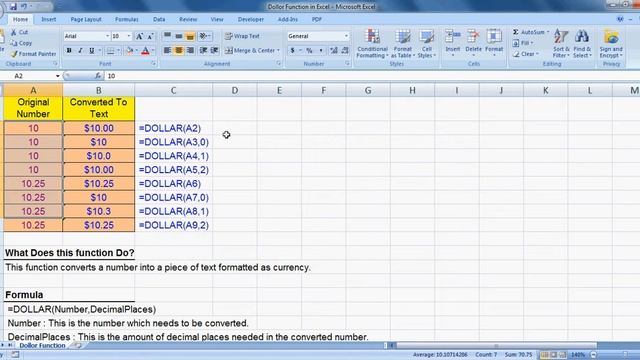Toggle underline formatting
640x360 pixels.
(x=91, y=51)
